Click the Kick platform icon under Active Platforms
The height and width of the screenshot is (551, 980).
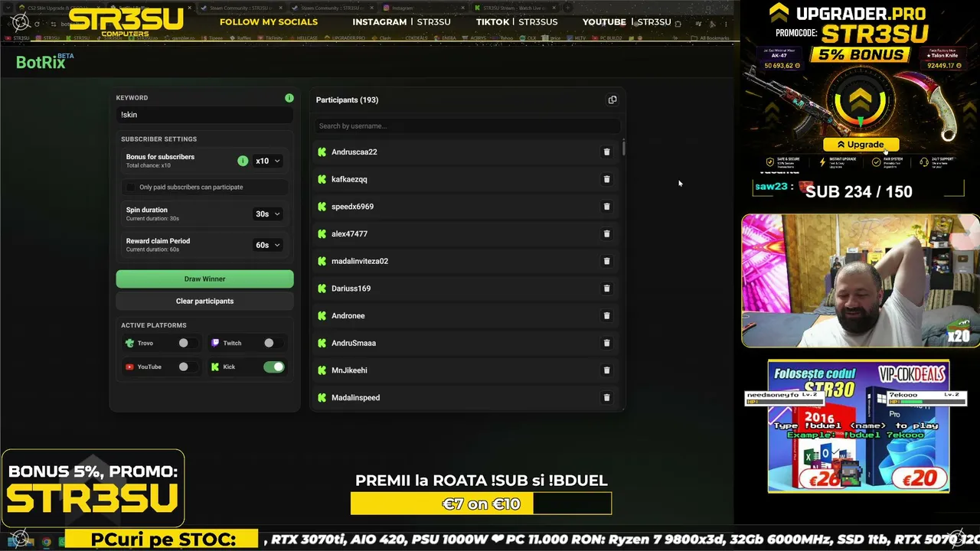(x=215, y=367)
